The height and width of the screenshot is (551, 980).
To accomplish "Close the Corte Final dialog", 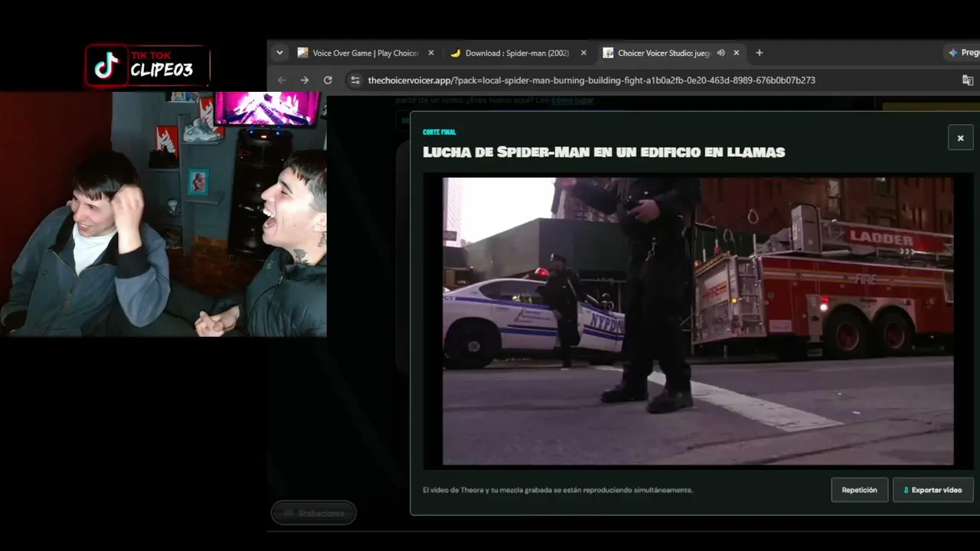I will coord(960,138).
